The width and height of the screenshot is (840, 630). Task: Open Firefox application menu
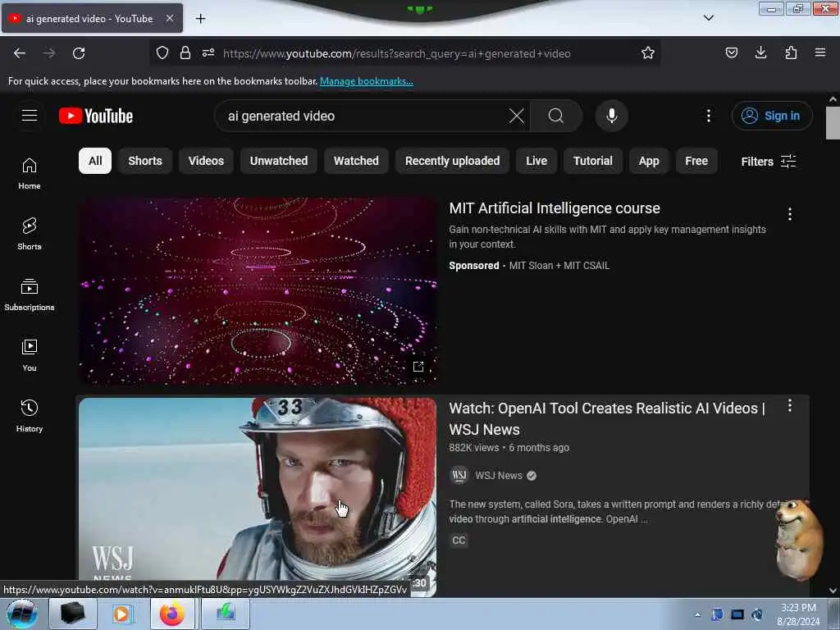coord(820,53)
